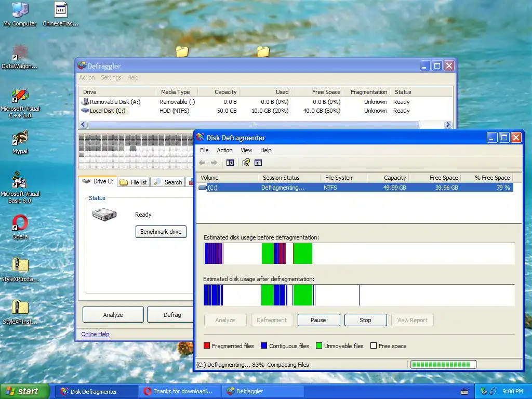
Task: Click Defrag button in Defraggler
Action: point(170,314)
